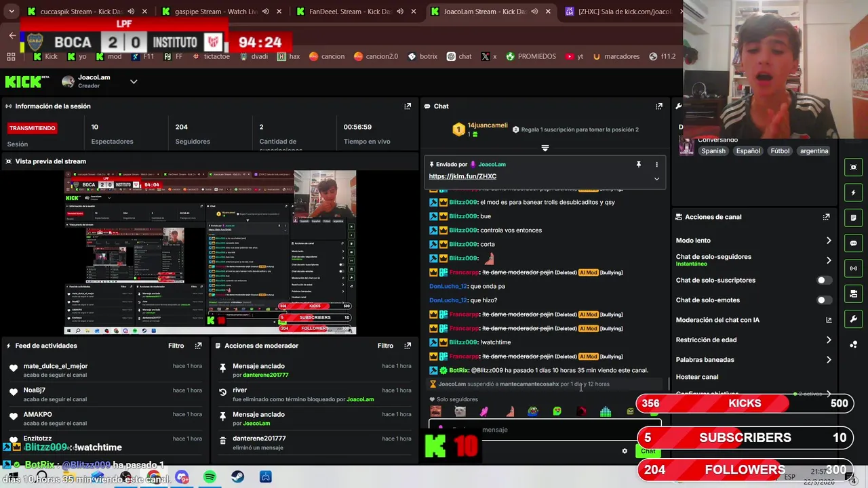868x488 pixels.
Task: Open the botrix bookmark
Action: [422, 56]
